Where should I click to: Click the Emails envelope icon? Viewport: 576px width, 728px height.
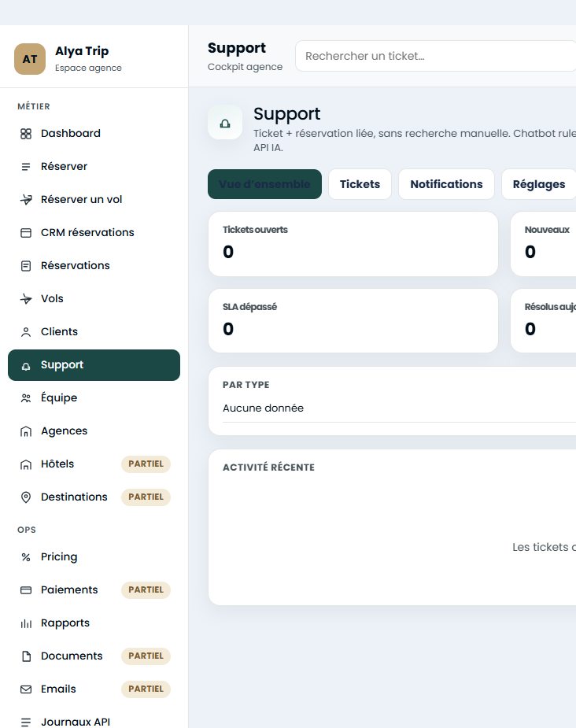(x=26, y=689)
